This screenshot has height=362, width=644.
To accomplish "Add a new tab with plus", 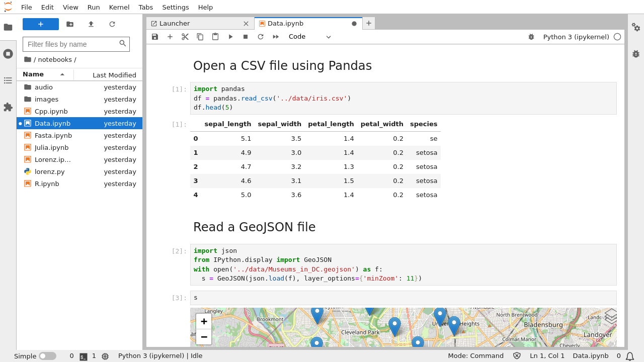I will click(369, 23).
